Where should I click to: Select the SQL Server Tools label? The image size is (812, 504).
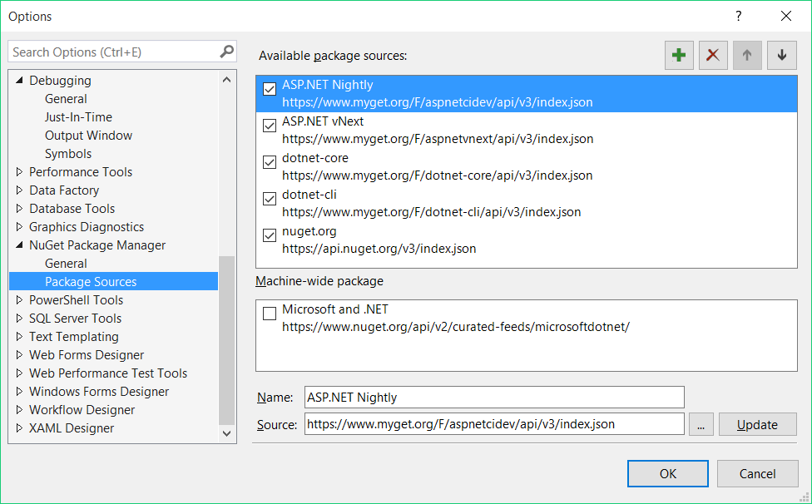pos(75,319)
